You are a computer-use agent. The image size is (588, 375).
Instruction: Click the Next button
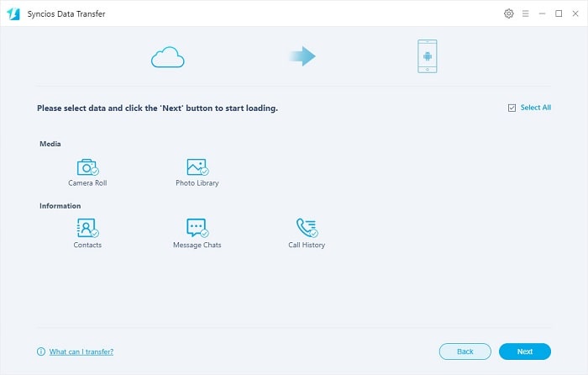point(524,351)
